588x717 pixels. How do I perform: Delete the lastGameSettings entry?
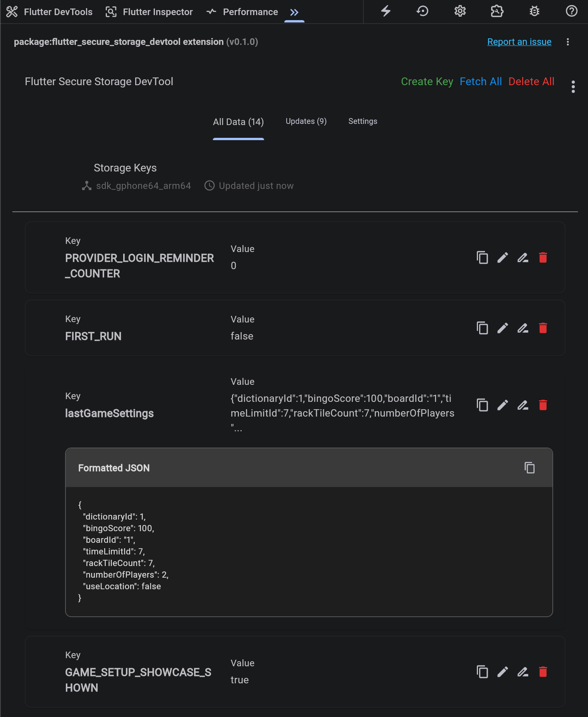(543, 405)
